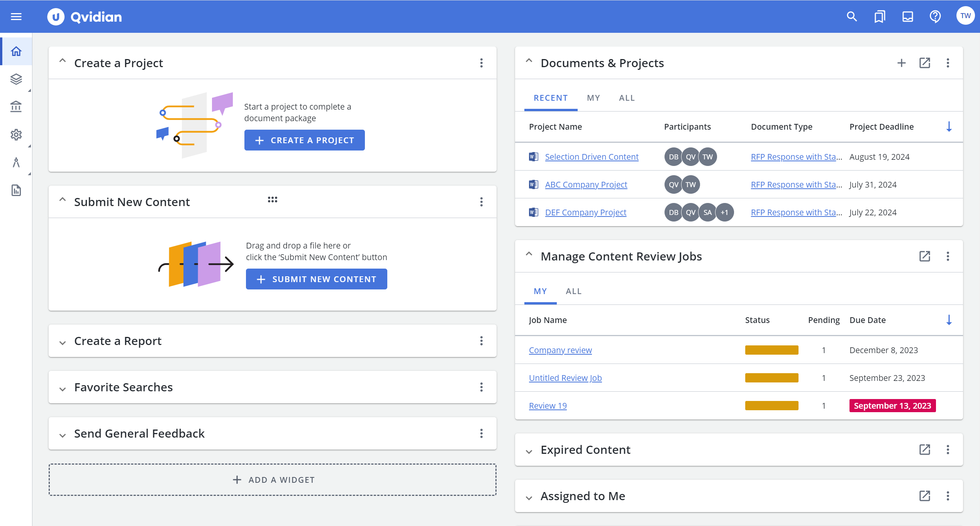980x526 pixels.
Task: Open Expired Content in new window
Action: click(x=925, y=450)
